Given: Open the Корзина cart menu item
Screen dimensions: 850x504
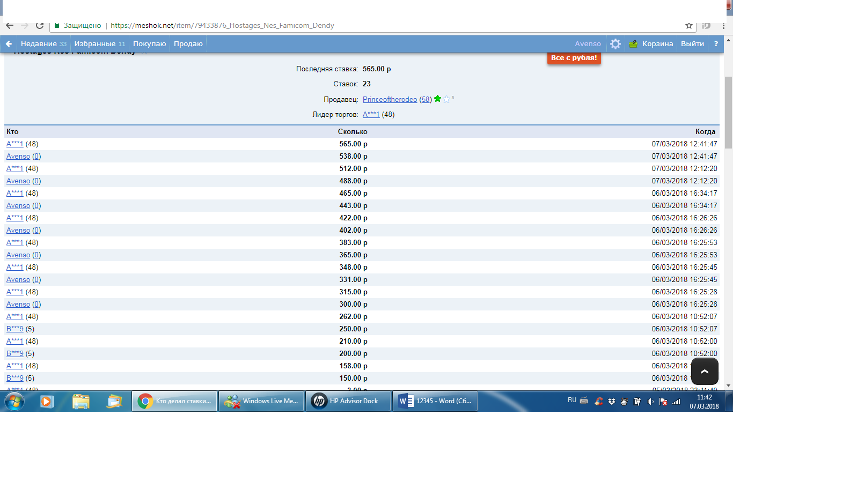Looking at the screenshot, I should 657,44.
